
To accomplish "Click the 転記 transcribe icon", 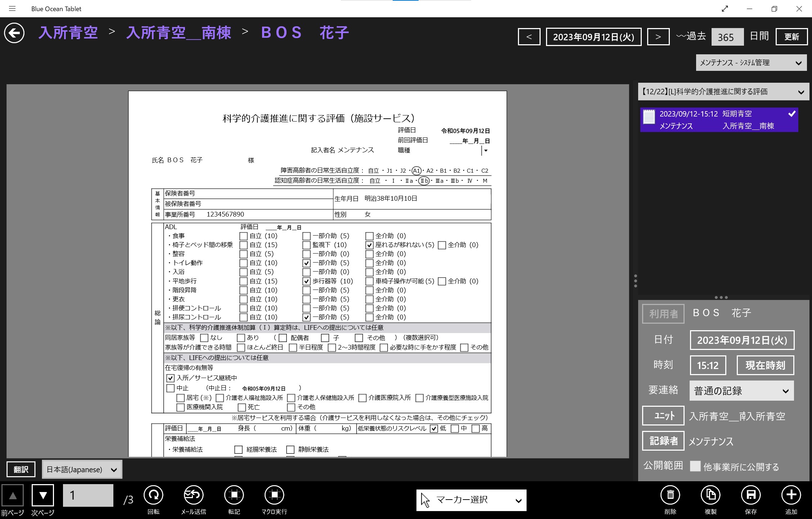I will tap(234, 495).
